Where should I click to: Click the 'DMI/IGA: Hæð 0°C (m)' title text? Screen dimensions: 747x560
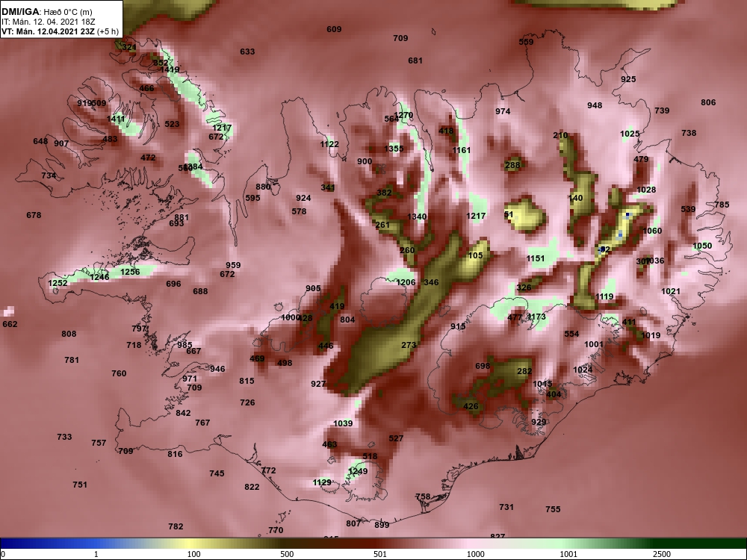coord(46,12)
